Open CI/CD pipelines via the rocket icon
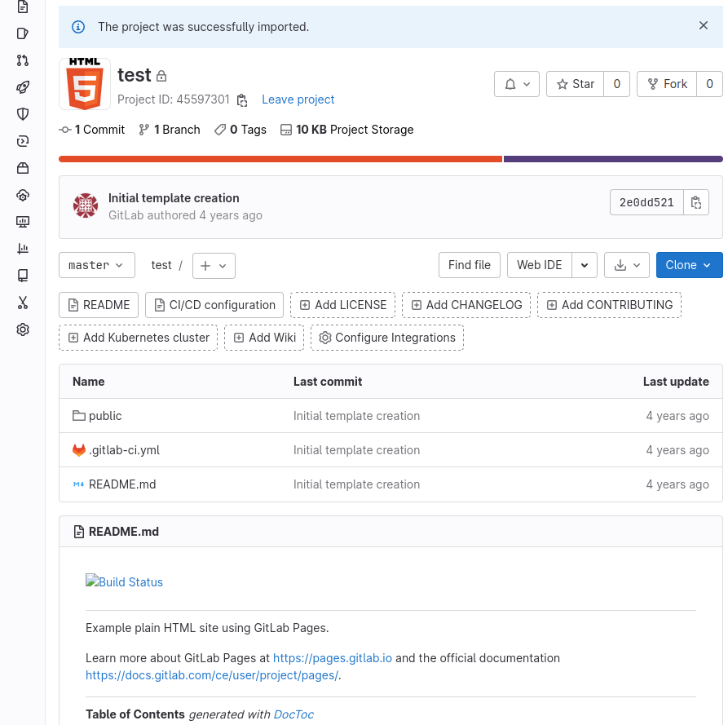Image resolution: width=728 pixels, height=725 pixels. coord(22,86)
